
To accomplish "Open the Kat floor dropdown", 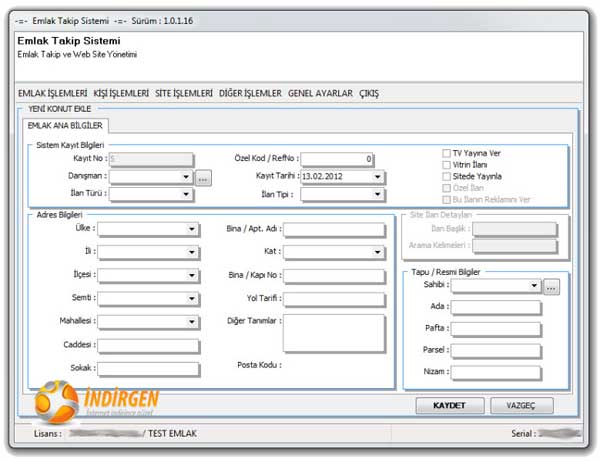I will (x=377, y=251).
